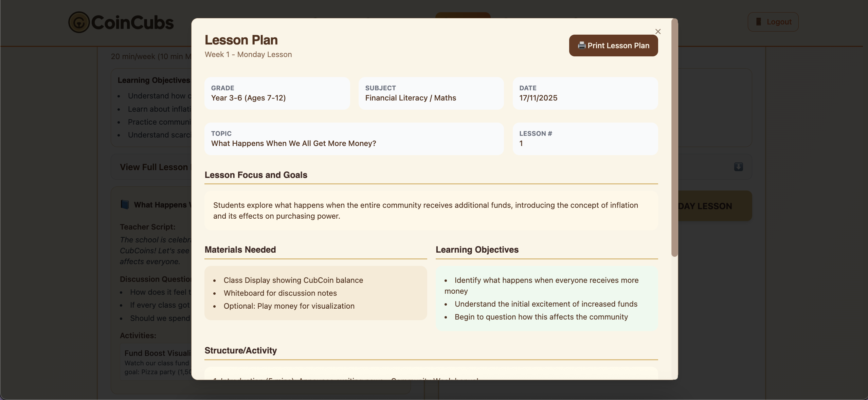Click the book icon near What Happens

click(x=125, y=204)
